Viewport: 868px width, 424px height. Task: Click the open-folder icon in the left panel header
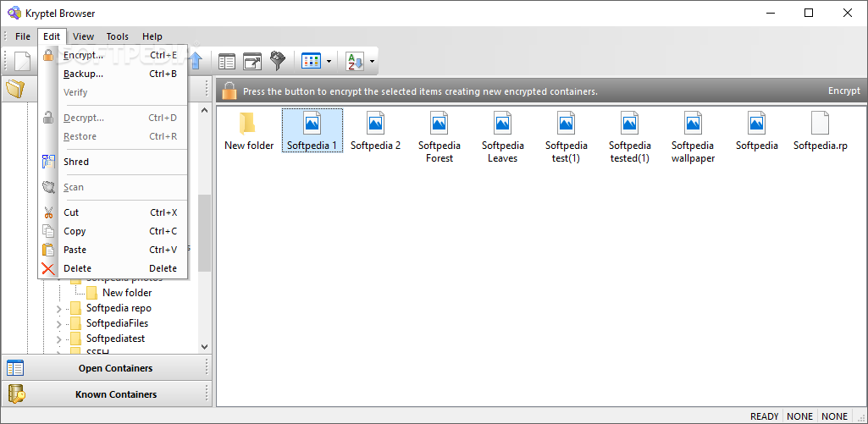point(15,89)
